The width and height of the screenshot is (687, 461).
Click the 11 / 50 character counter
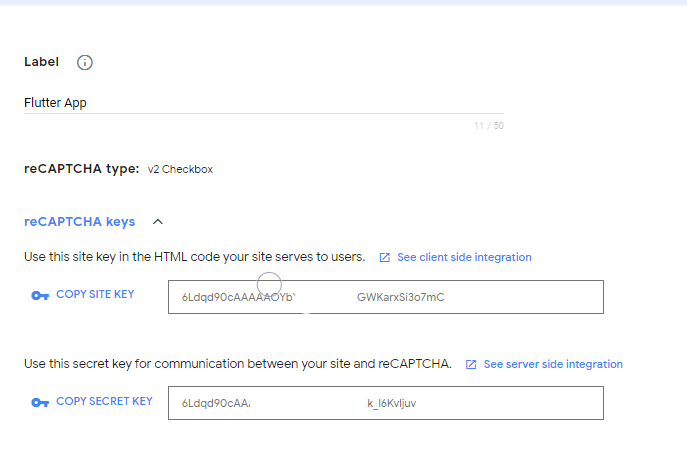click(489, 126)
